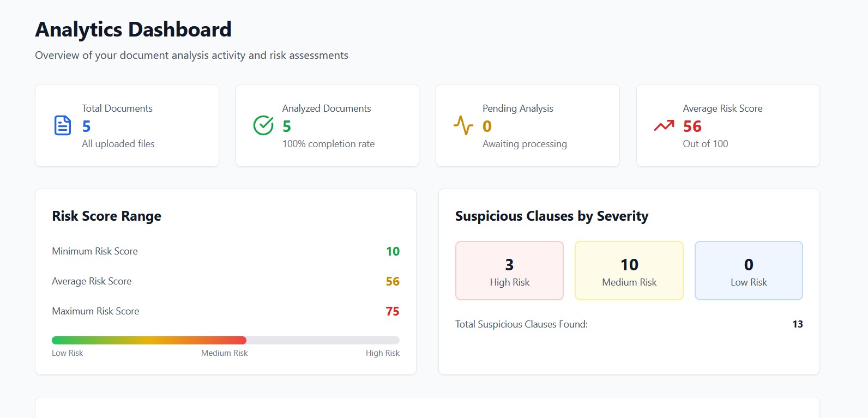Click the red trending-up arrow icon

(x=664, y=126)
